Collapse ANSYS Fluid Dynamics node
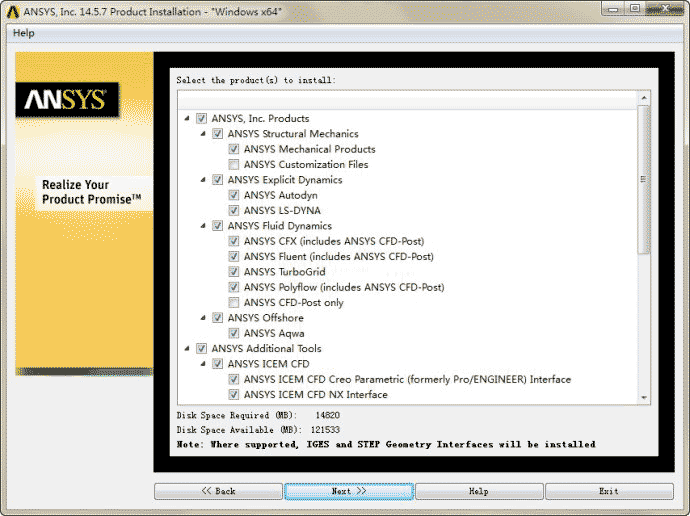This screenshot has height=516, width=690. (203, 226)
